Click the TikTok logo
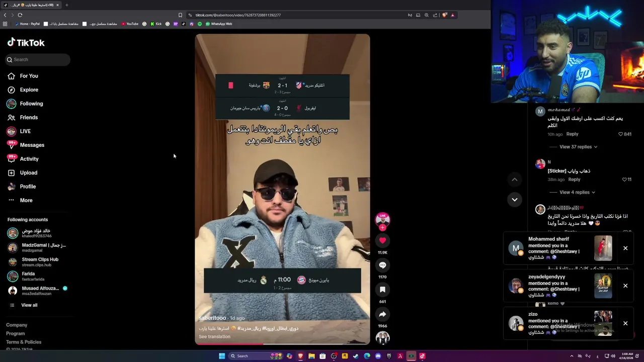The image size is (644, 362). pos(26,43)
